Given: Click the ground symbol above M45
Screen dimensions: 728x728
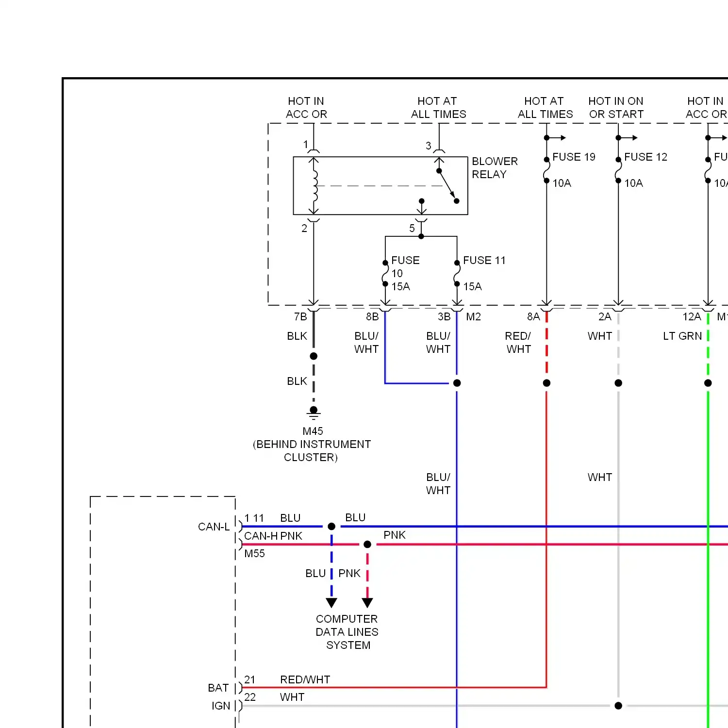Looking at the screenshot, I should tap(314, 413).
